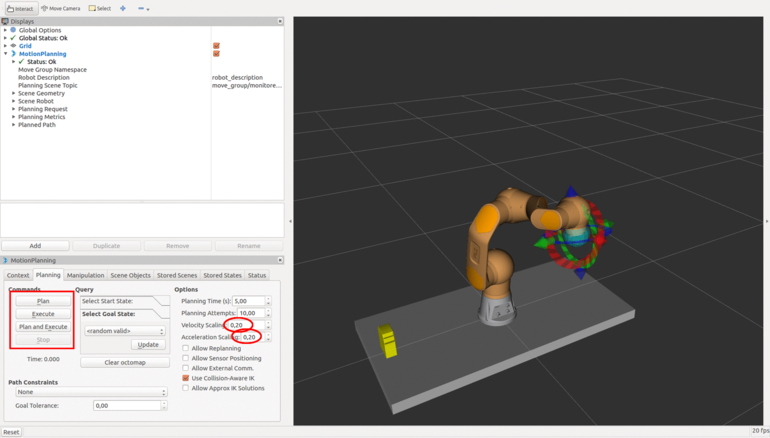Click the Clear octomap button
770x438 pixels.
pyautogui.click(x=125, y=362)
